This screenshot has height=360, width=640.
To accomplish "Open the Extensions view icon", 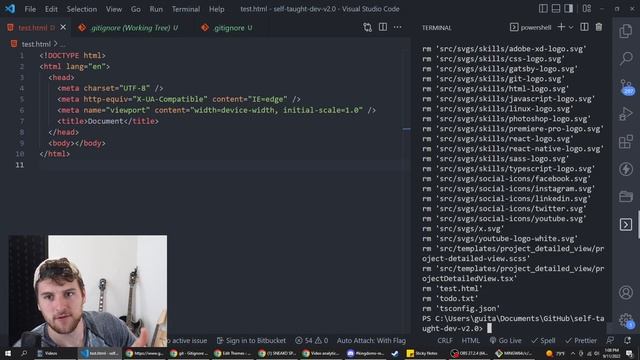I will pyautogui.click(x=626, y=142).
